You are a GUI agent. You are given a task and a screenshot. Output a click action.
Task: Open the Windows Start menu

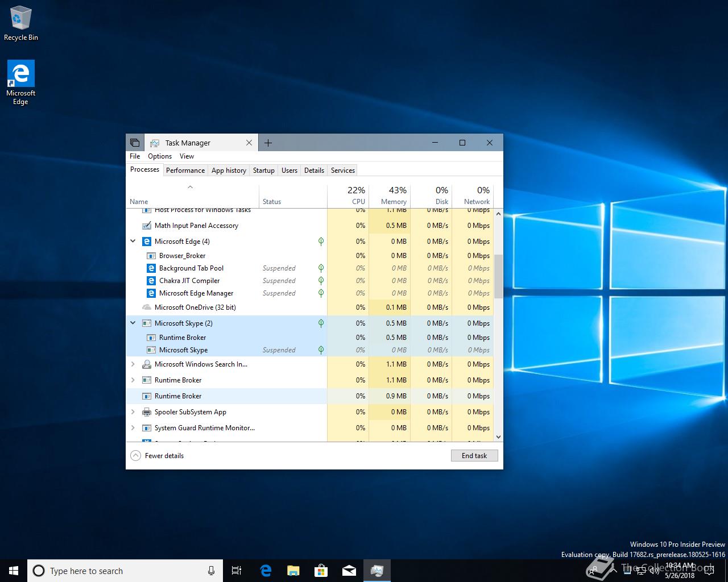14,571
